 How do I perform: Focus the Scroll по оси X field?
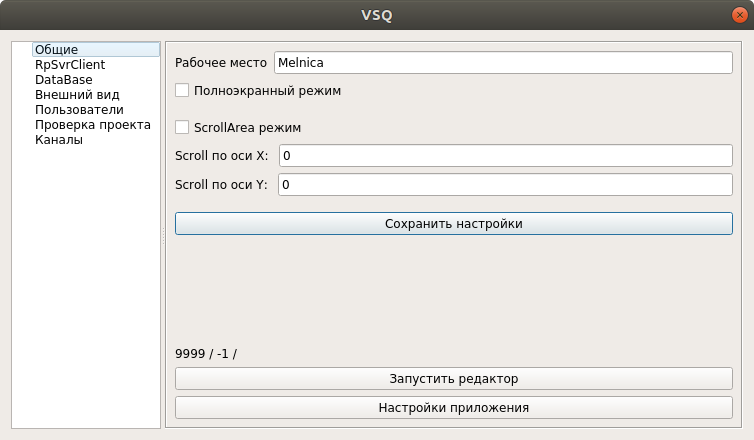click(x=505, y=156)
